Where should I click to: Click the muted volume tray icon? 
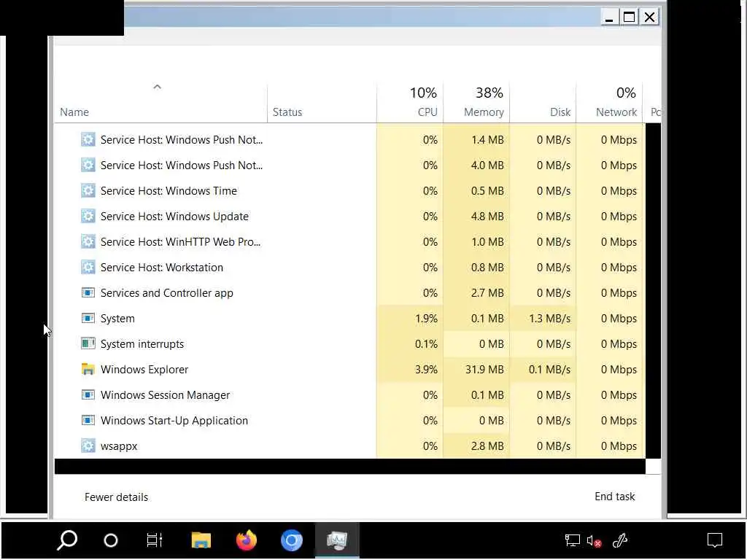click(594, 541)
